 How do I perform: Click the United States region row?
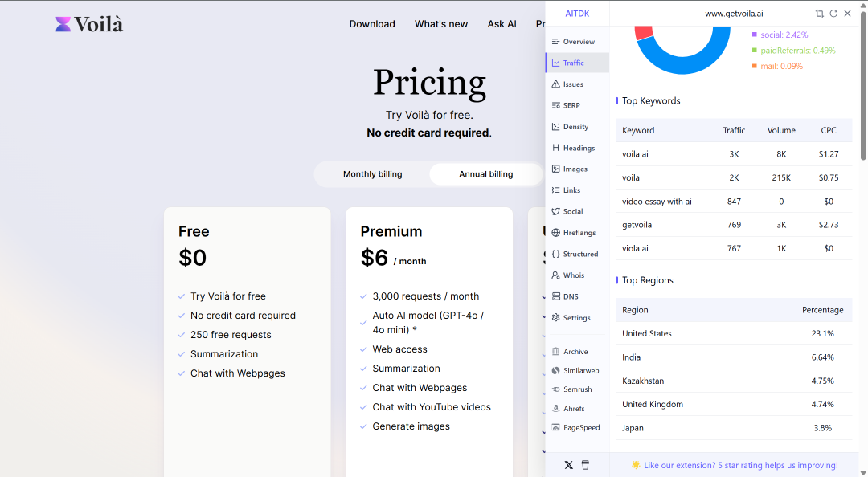[x=734, y=334]
